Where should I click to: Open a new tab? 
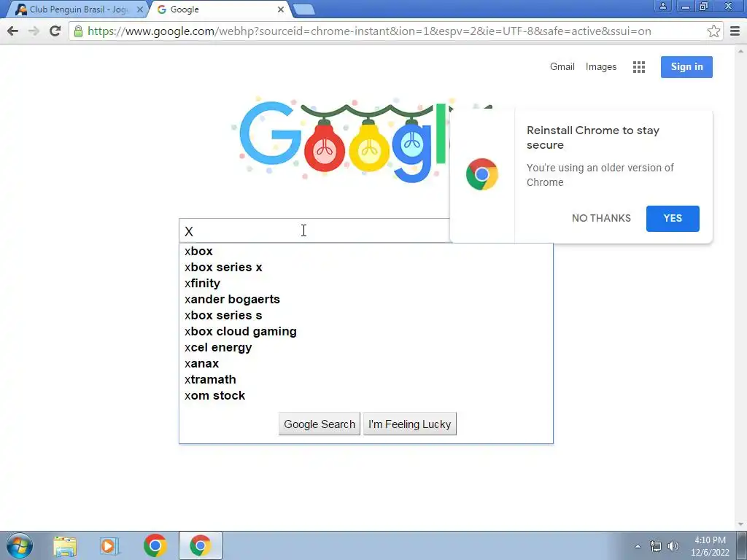(303, 9)
